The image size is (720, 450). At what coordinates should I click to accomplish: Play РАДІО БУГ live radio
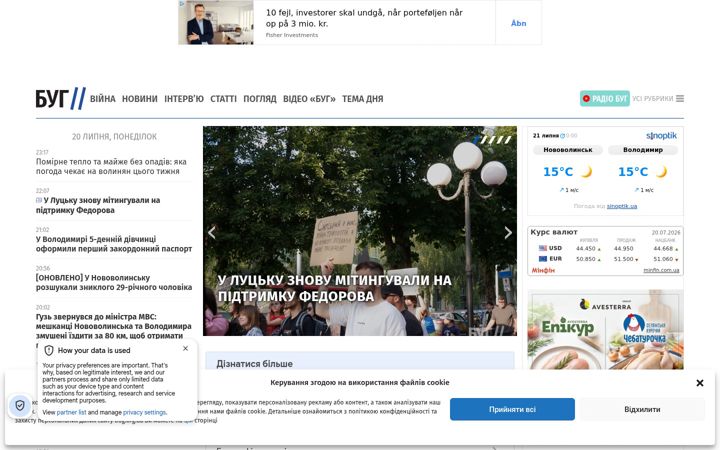pos(604,98)
